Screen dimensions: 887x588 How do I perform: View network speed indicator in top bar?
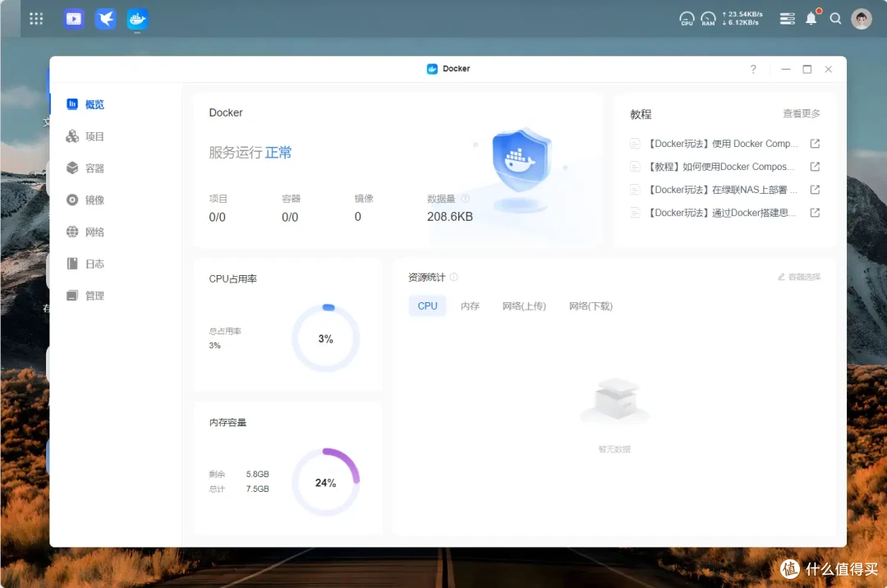click(x=742, y=18)
